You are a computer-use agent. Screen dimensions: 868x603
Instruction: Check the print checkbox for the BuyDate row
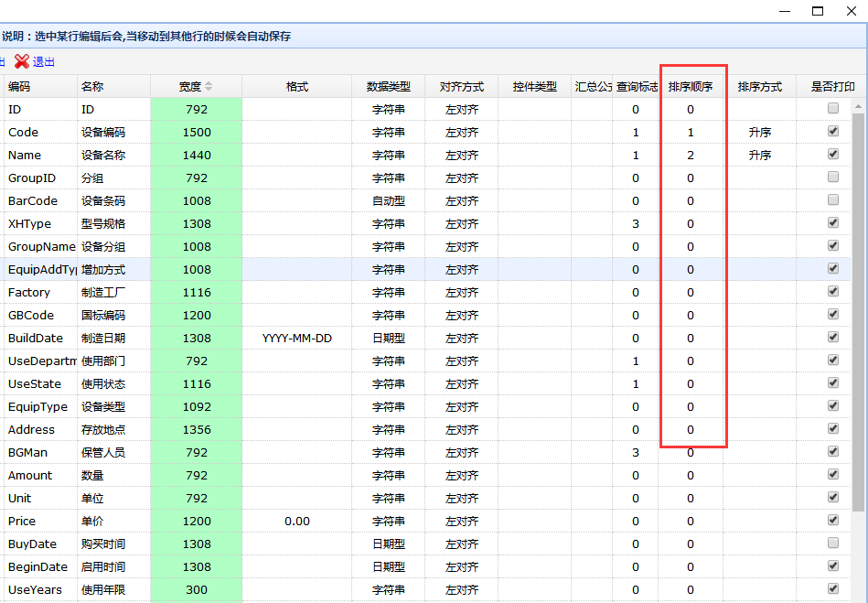click(x=832, y=544)
